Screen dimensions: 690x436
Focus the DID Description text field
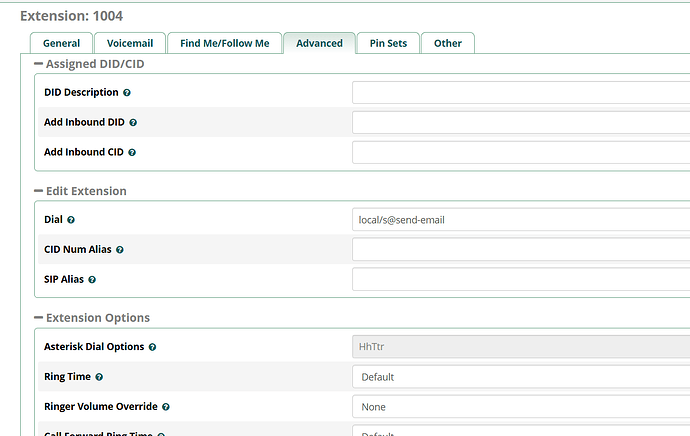pyautogui.click(x=520, y=93)
